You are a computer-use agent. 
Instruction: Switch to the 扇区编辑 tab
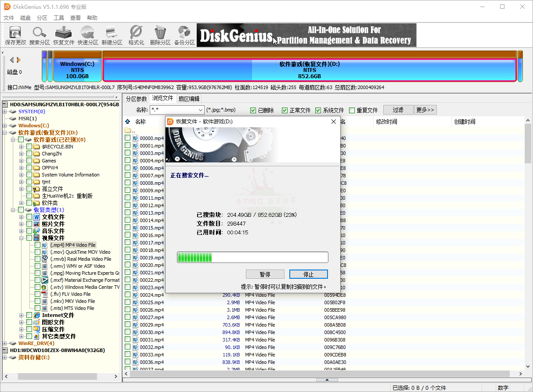189,99
